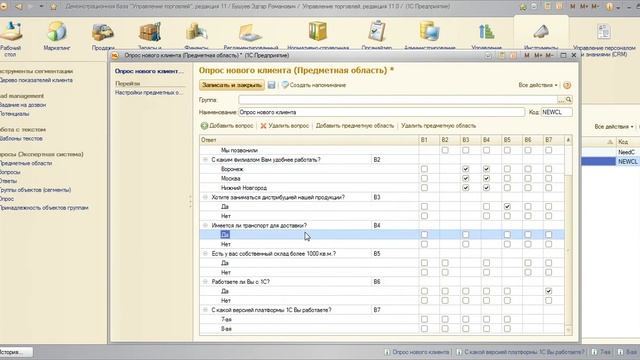640x360 pixels.
Task: Open the Продажи section
Action: tap(103, 36)
